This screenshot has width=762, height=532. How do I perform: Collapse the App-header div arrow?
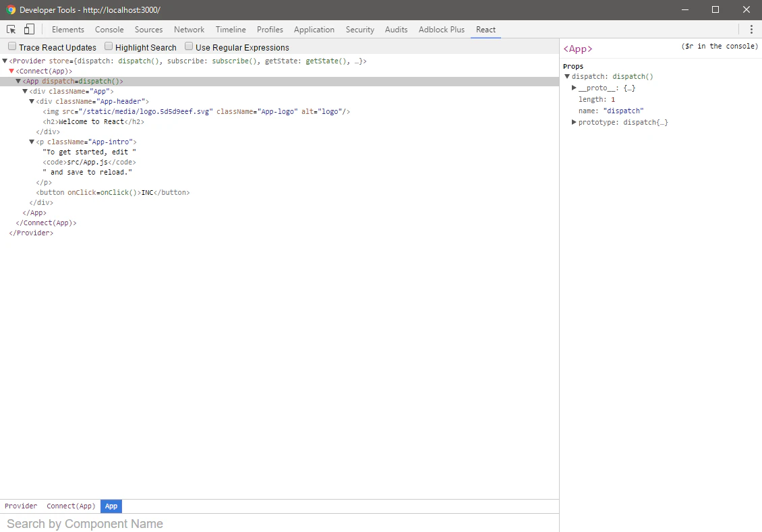pos(32,102)
